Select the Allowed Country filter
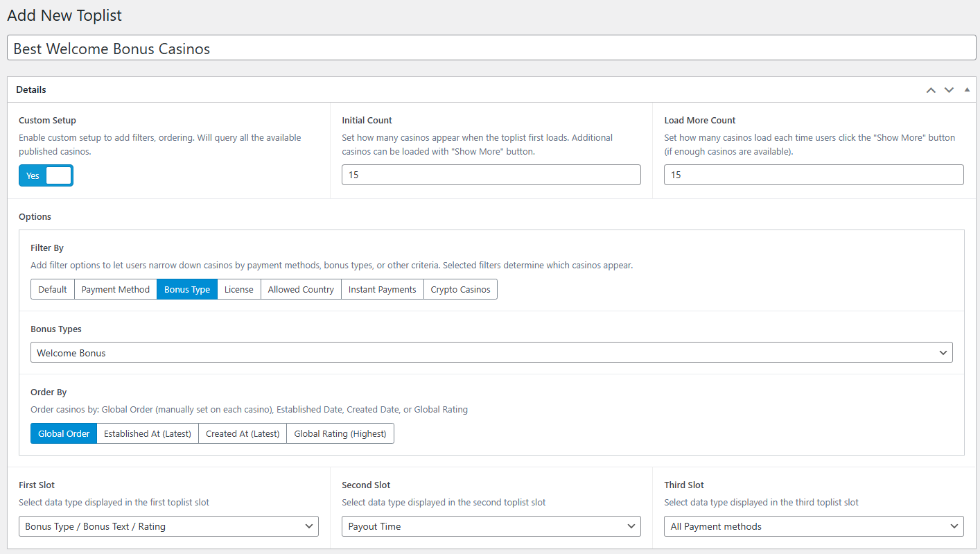 coord(300,289)
